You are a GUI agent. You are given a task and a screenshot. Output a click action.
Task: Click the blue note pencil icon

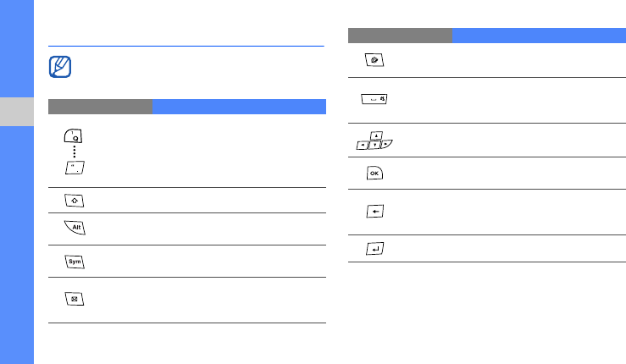pyautogui.click(x=61, y=67)
